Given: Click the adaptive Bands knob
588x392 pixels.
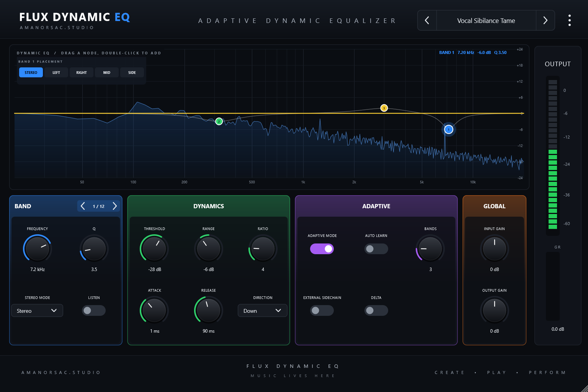Looking at the screenshot, I should [x=430, y=248].
